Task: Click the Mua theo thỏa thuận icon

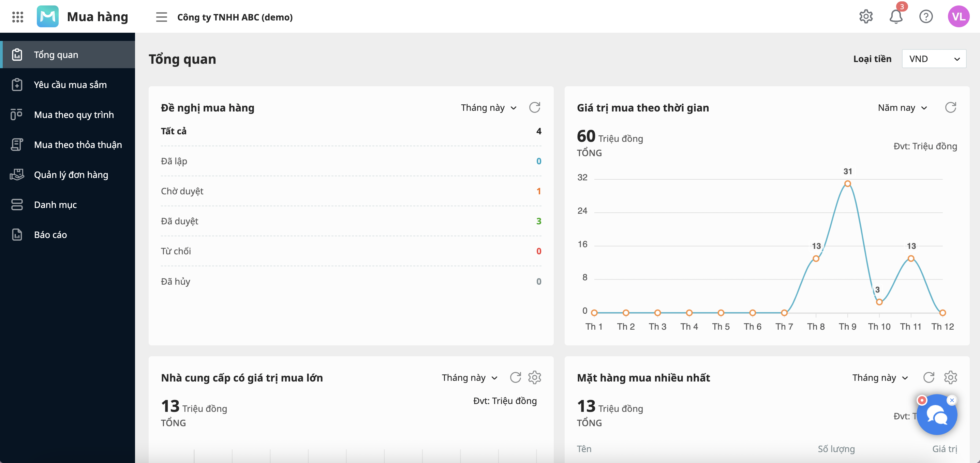Action: 17,145
